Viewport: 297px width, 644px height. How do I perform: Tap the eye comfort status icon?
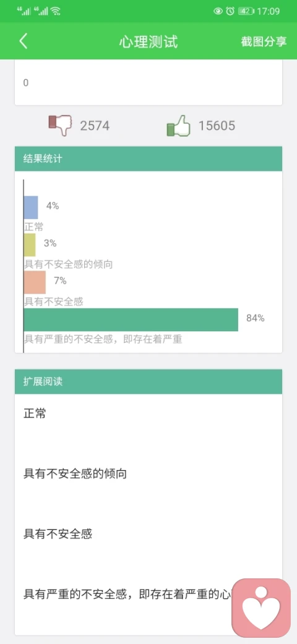tap(218, 11)
